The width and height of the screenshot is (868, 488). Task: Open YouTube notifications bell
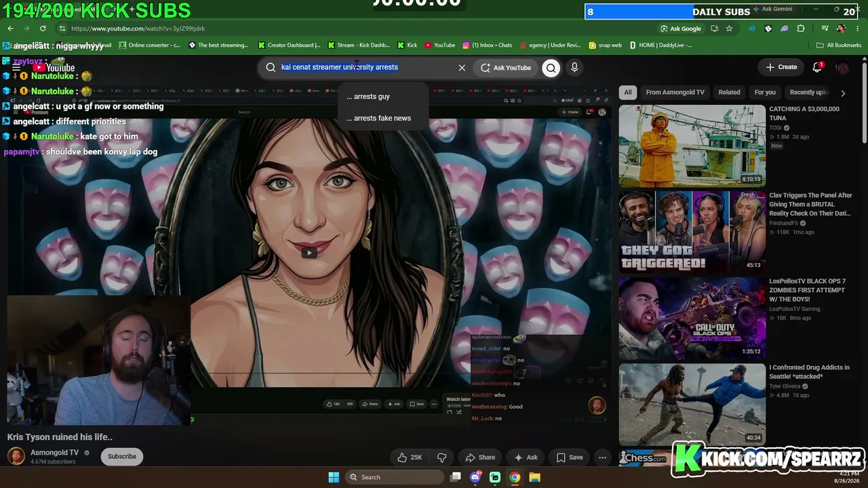click(817, 67)
